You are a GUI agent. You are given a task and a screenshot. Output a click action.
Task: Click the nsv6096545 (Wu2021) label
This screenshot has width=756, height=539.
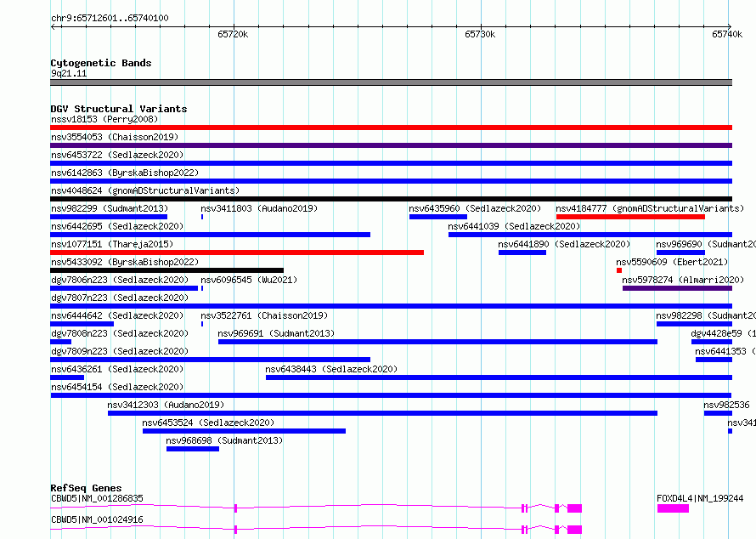(249, 280)
